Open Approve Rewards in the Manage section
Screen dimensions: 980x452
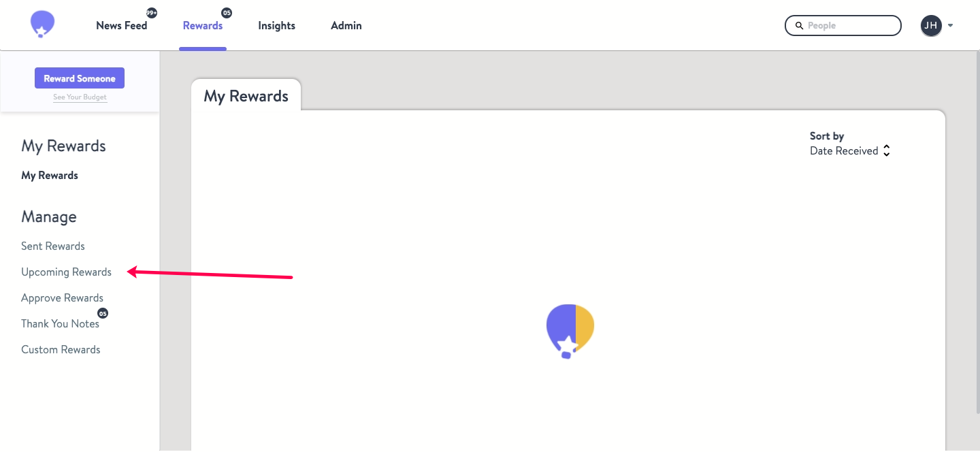click(62, 298)
